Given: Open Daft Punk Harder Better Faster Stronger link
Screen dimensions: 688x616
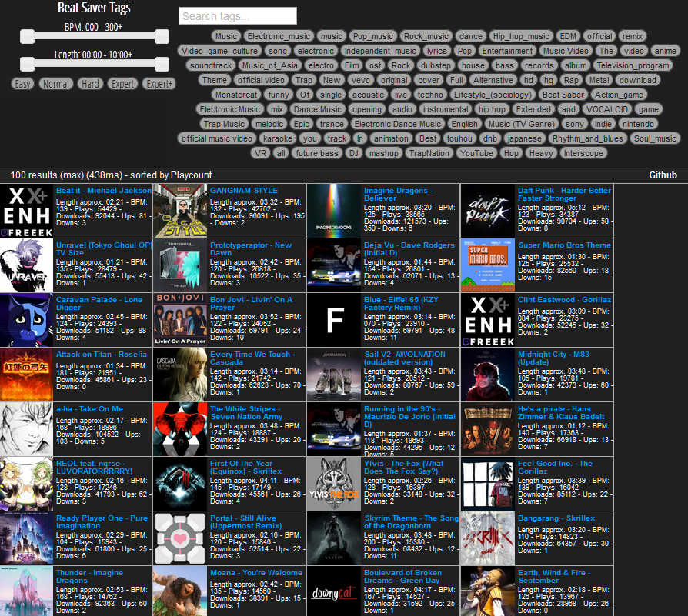Looking at the screenshot, I should pos(564,195).
